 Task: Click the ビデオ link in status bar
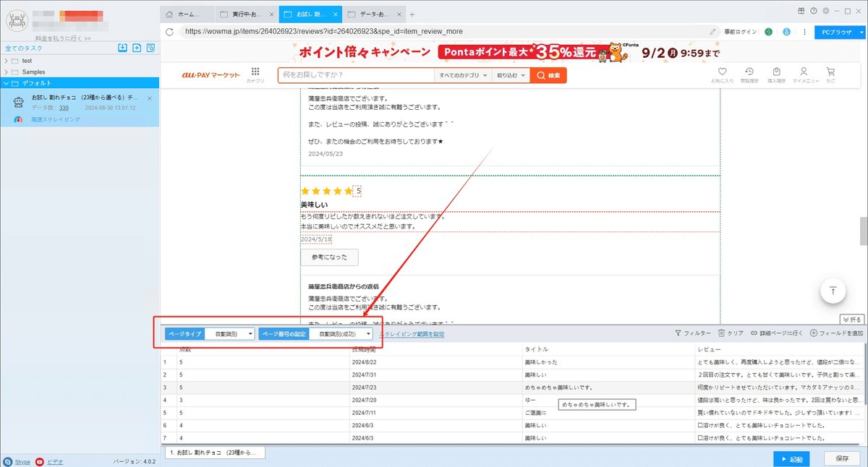tap(55, 461)
